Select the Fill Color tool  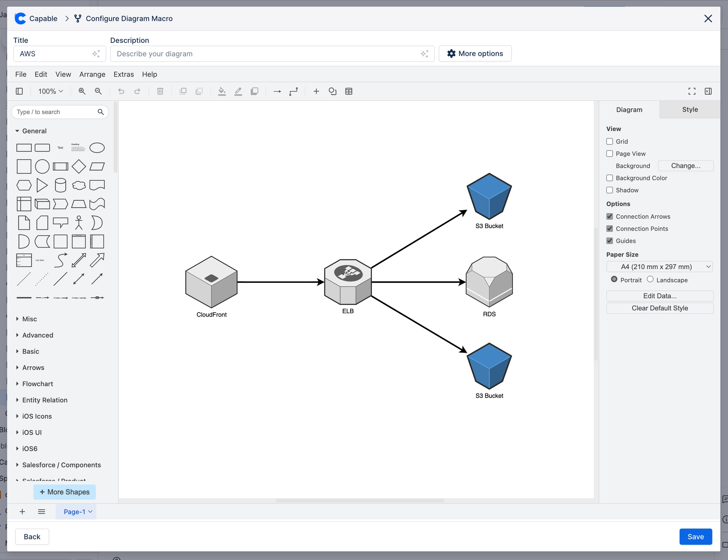click(x=222, y=91)
